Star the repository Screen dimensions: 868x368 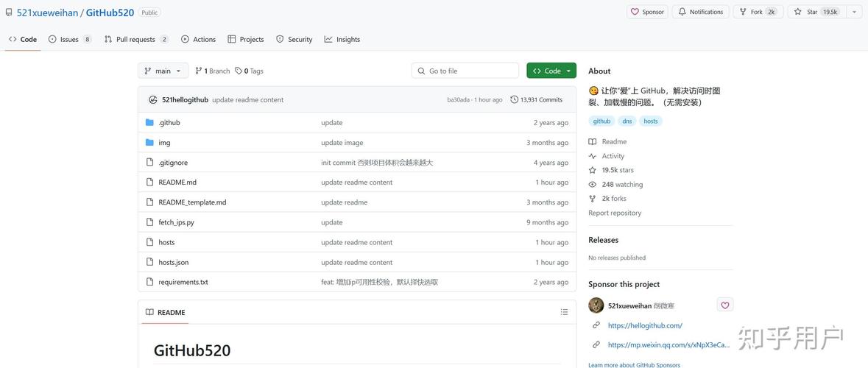[x=816, y=12]
